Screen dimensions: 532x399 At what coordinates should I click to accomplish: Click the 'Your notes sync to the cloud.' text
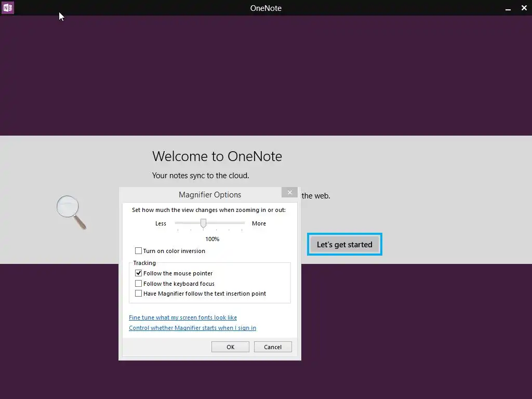click(201, 176)
